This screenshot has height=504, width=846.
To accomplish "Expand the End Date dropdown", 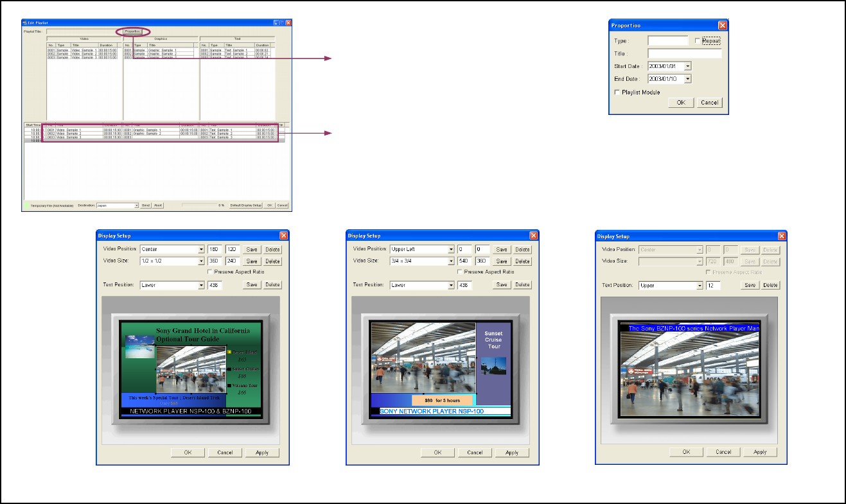I will [687, 79].
